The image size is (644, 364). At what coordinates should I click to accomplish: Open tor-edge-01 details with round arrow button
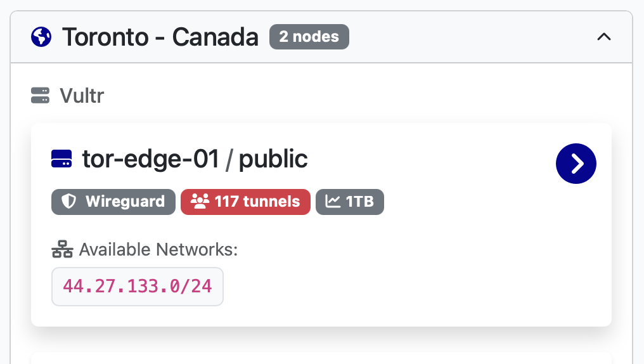(576, 164)
